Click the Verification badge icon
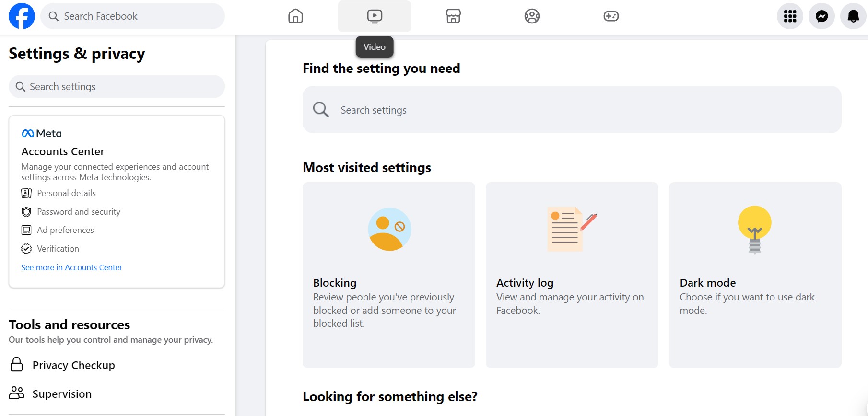The height and width of the screenshot is (416, 868). (26, 249)
